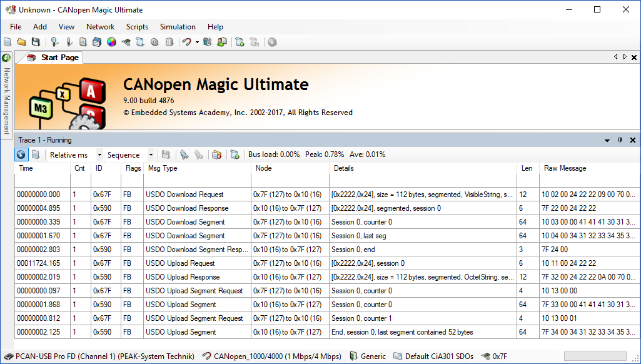Open the color wheel network colors tool
The width and height of the screenshot is (641, 364).
(x=110, y=42)
